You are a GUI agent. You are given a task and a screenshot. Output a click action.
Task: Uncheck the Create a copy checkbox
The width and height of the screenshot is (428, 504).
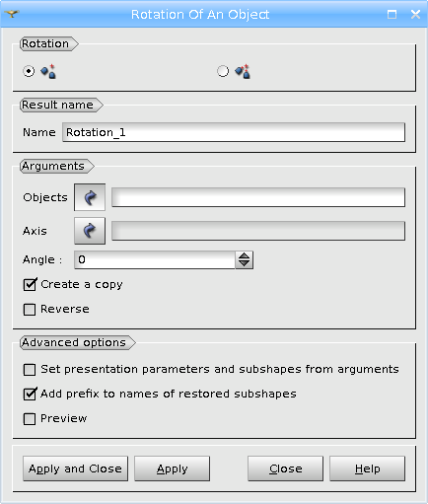coord(30,284)
